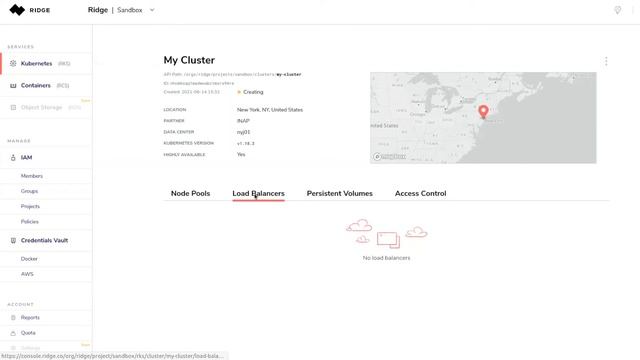Expand the Sandbox project dropdown arrow
This screenshot has width=640, height=360.
(152, 10)
